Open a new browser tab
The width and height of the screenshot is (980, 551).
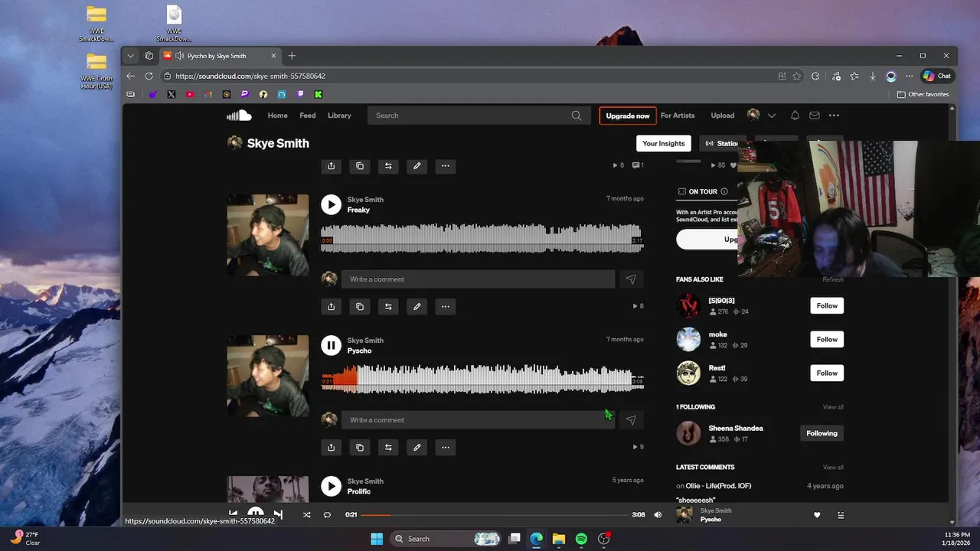[292, 56]
